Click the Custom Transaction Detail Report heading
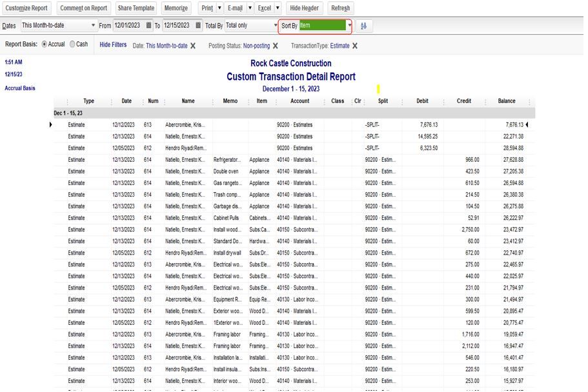Image resolution: width=588 pixels, height=392 pixels. tap(290, 77)
